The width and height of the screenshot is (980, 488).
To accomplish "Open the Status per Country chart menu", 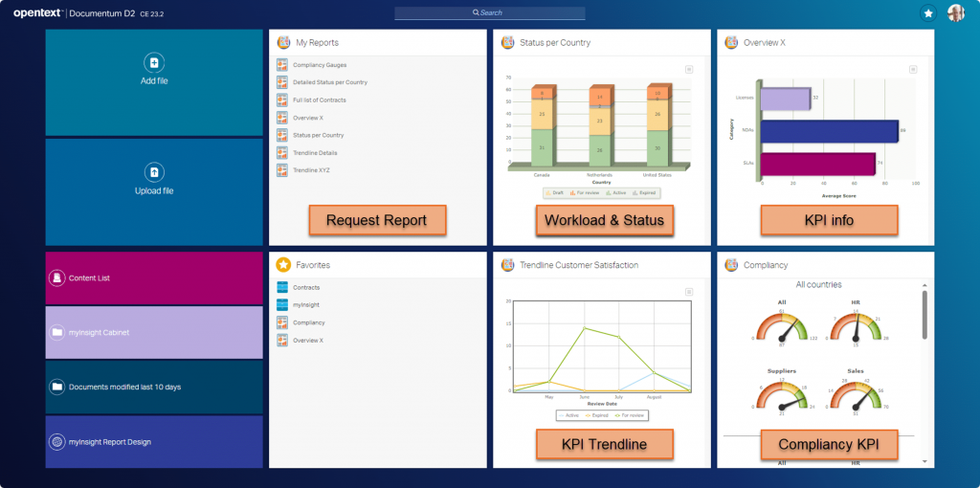I will [x=689, y=69].
